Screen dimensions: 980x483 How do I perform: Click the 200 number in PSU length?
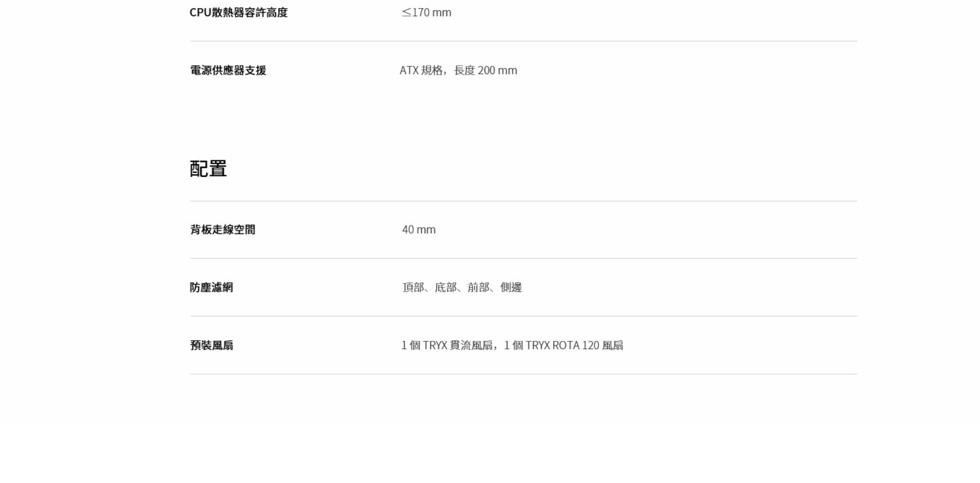pos(486,70)
